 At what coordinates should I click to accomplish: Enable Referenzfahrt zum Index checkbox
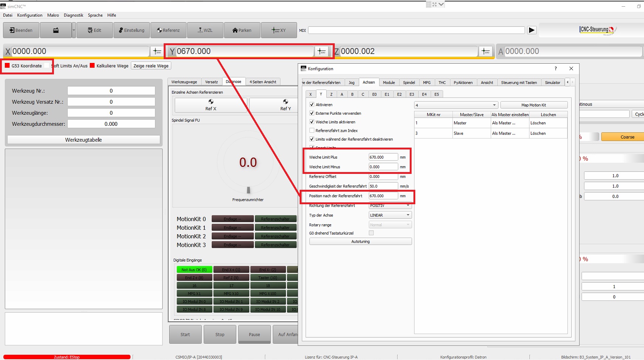pos(312,131)
